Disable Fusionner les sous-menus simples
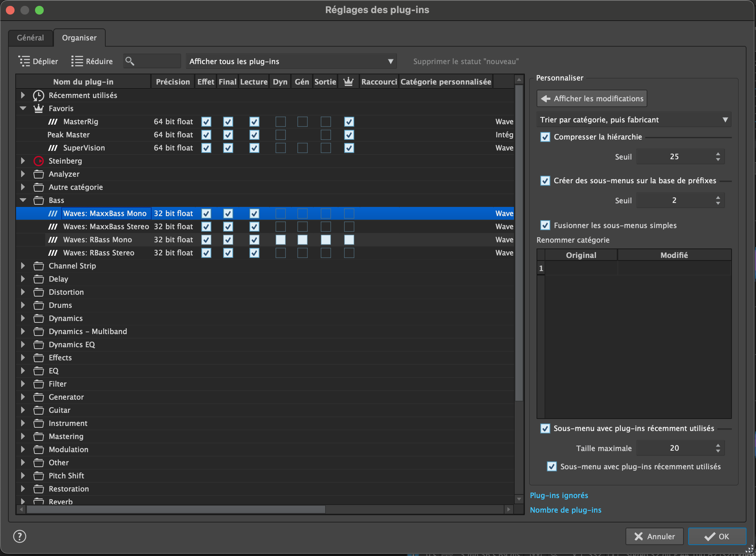 [x=546, y=225]
